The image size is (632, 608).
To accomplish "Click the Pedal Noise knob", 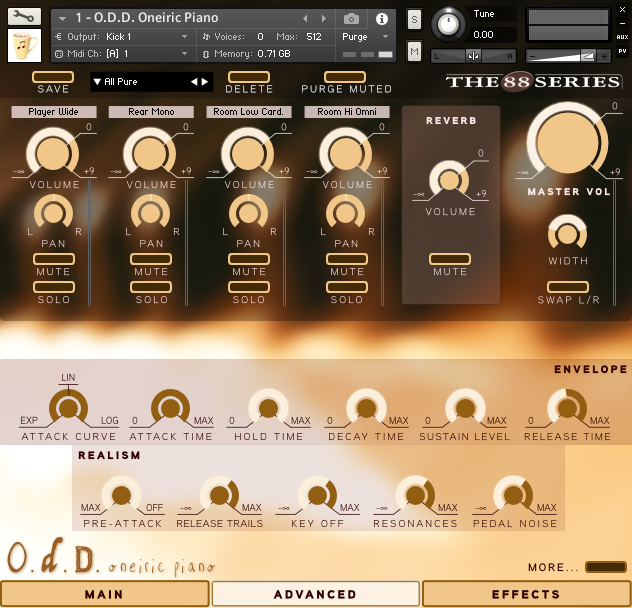I will [x=513, y=496].
